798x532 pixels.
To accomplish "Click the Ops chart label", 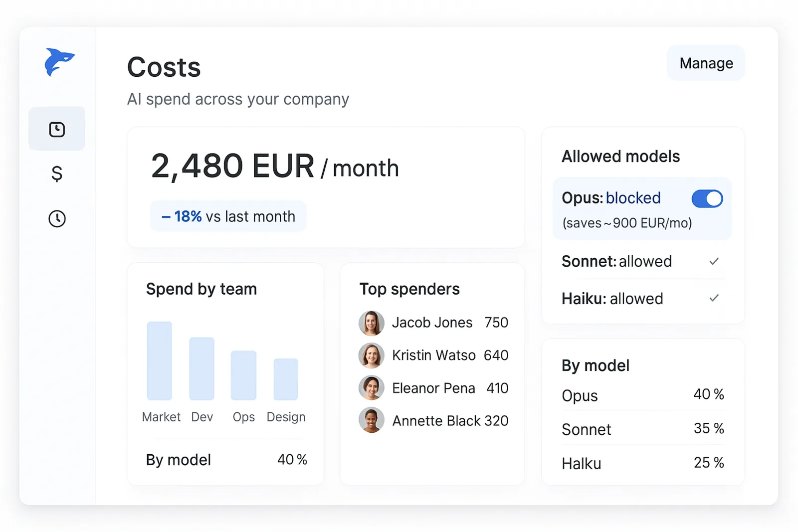I will (244, 417).
